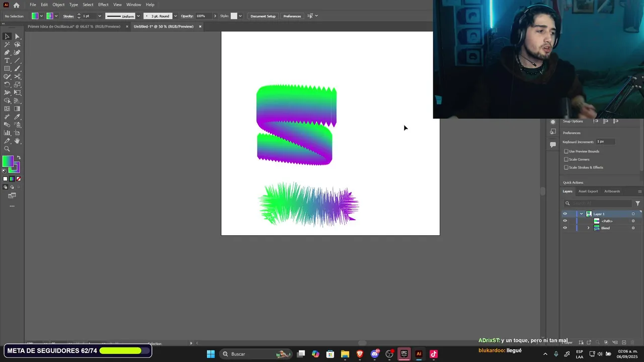The height and width of the screenshot is (362, 644).
Task: Select the Artboard tool
Action: pyautogui.click(x=17, y=133)
